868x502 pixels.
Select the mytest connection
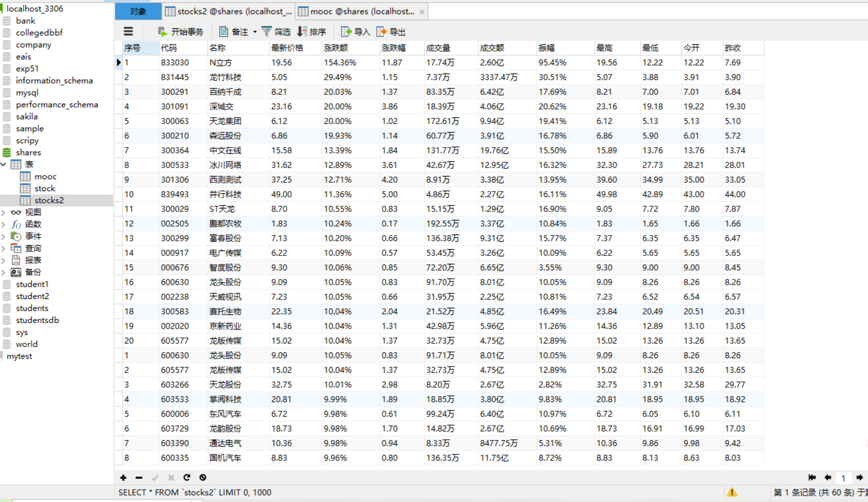pyautogui.click(x=19, y=356)
